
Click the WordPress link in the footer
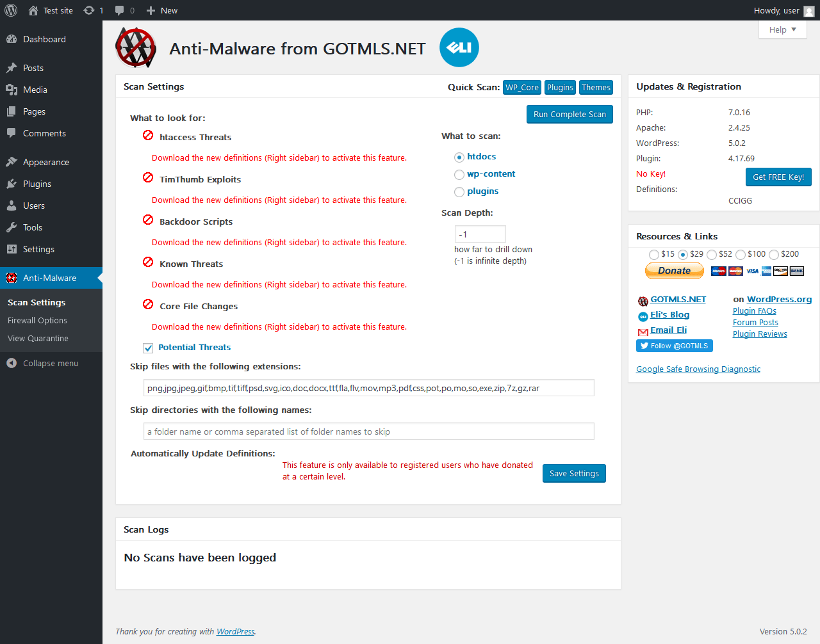tap(235, 632)
